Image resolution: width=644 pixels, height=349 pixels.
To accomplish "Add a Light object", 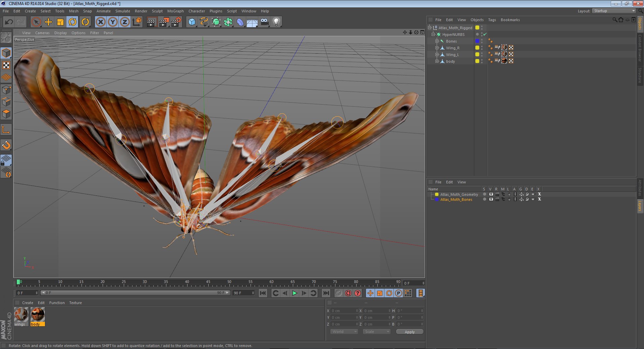I will pos(276,22).
